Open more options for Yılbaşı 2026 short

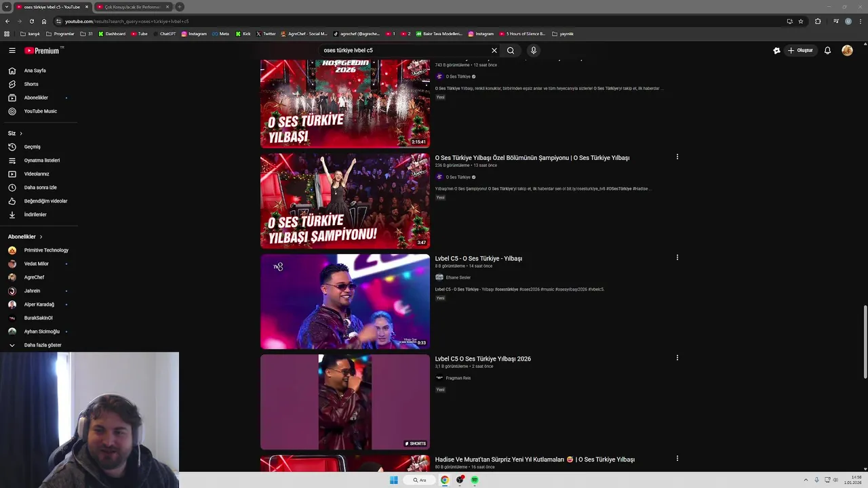point(677,358)
